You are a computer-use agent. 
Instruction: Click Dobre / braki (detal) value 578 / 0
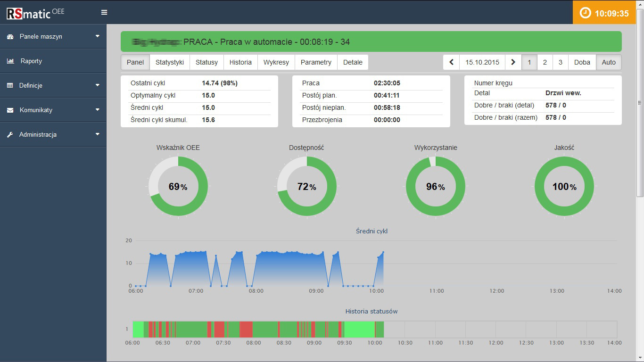(x=556, y=105)
